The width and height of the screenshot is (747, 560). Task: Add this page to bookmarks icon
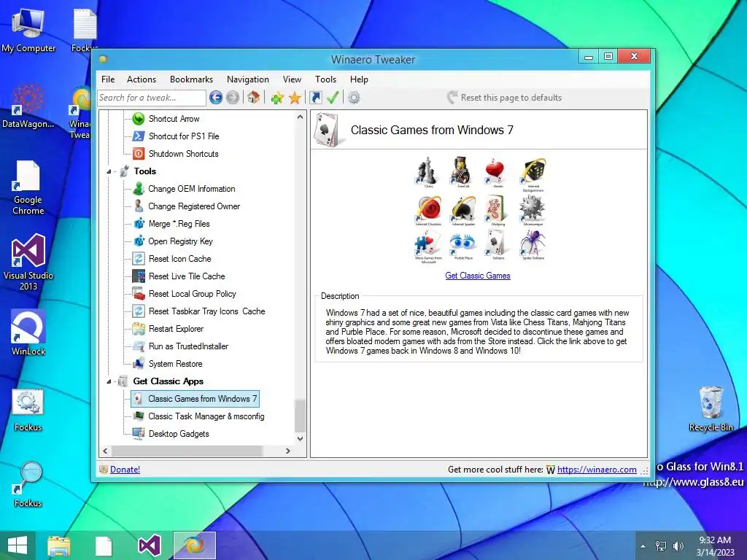[x=277, y=98]
